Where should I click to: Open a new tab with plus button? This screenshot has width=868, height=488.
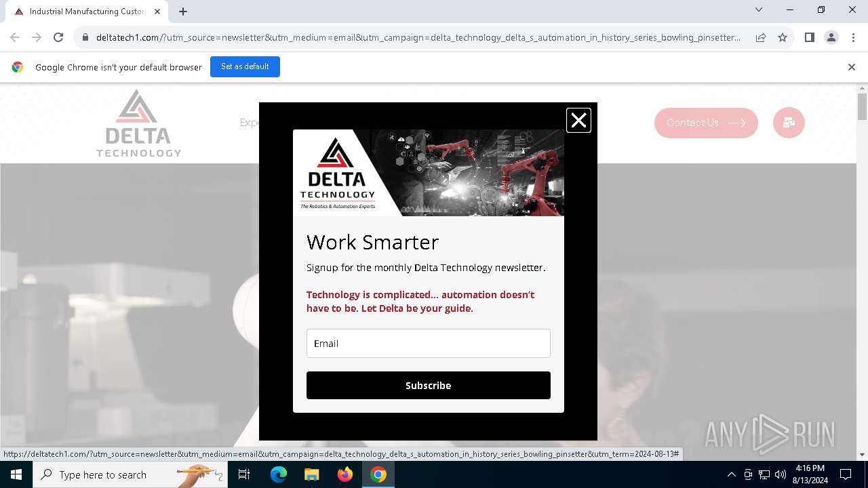coord(183,12)
